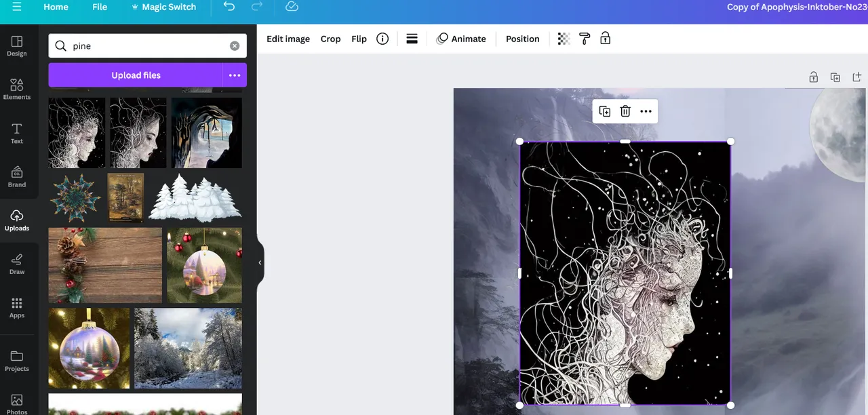Duplicate selected image from floating toolbar
The width and height of the screenshot is (868, 415).
[604, 111]
